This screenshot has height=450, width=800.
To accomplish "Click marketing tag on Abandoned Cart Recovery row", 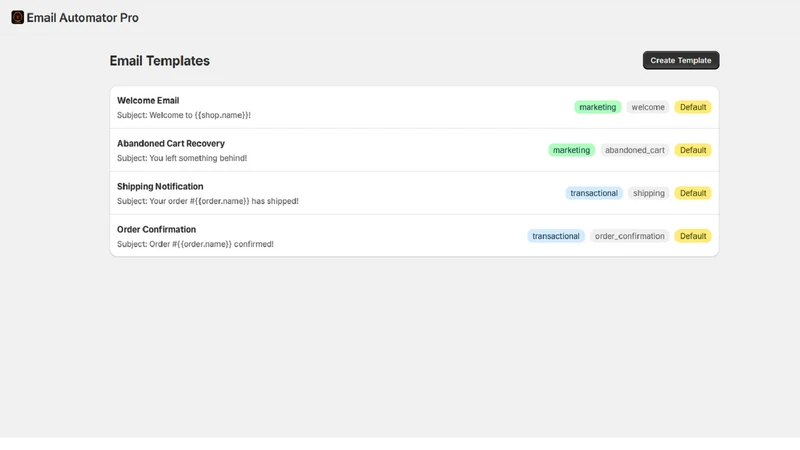I will [x=571, y=150].
